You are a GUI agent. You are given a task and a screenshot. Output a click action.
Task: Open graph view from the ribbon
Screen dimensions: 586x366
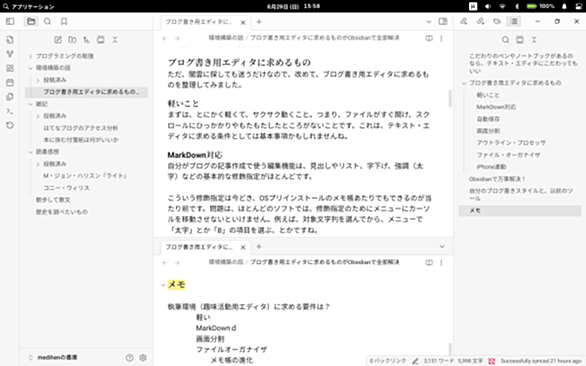(10, 54)
